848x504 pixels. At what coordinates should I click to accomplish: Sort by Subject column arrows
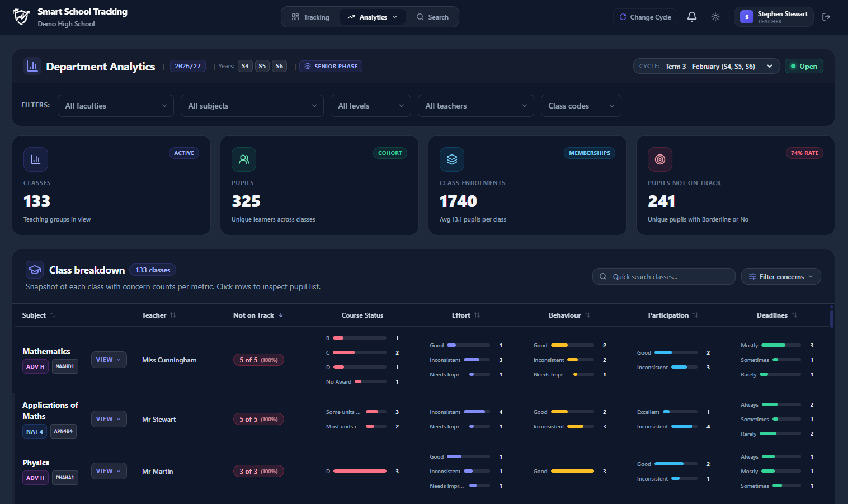pyautogui.click(x=53, y=315)
